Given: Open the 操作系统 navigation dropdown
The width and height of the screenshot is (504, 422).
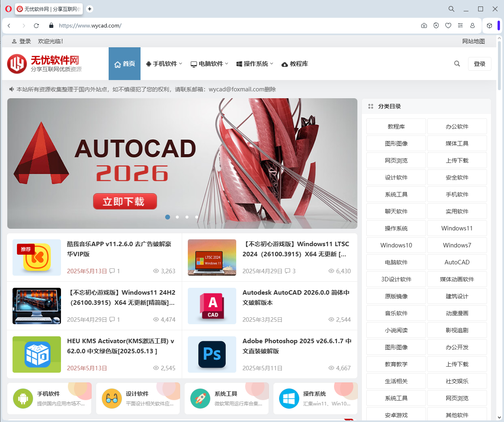Looking at the screenshot, I should (x=254, y=63).
